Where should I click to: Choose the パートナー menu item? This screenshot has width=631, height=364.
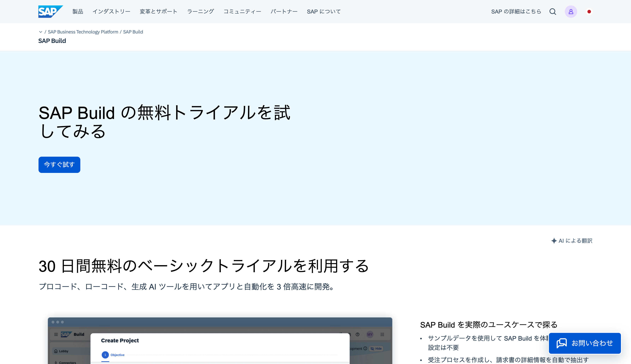click(x=284, y=11)
